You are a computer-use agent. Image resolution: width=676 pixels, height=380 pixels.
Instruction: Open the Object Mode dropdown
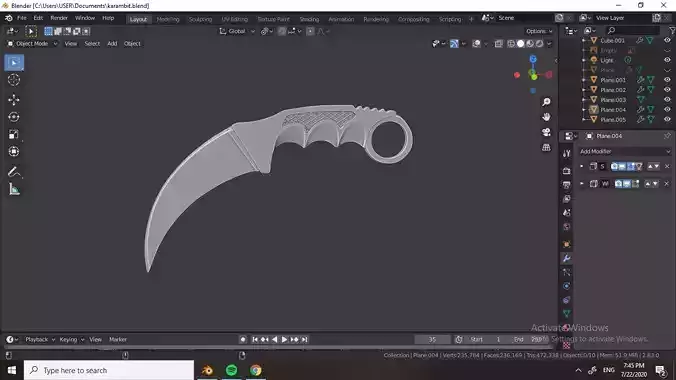click(32, 44)
